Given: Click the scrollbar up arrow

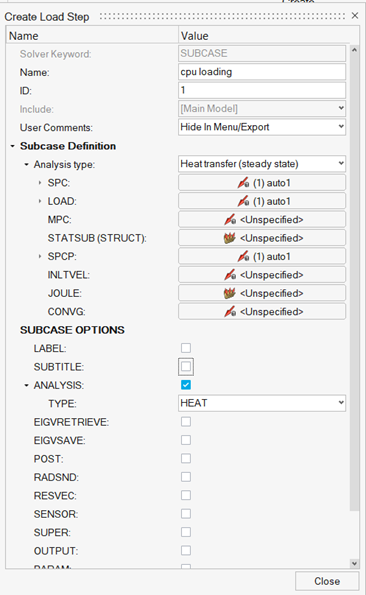Looking at the screenshot, I should click(x=354, y=50).
